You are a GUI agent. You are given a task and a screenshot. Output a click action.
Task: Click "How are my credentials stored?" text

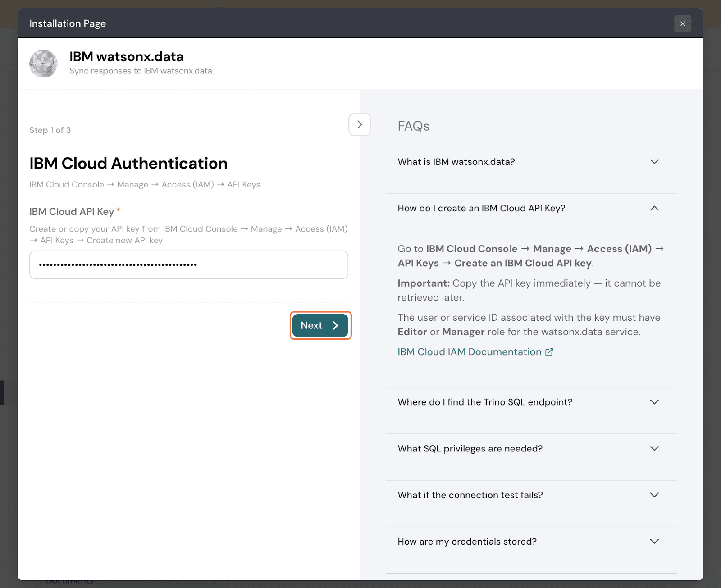tap(467, 541)
